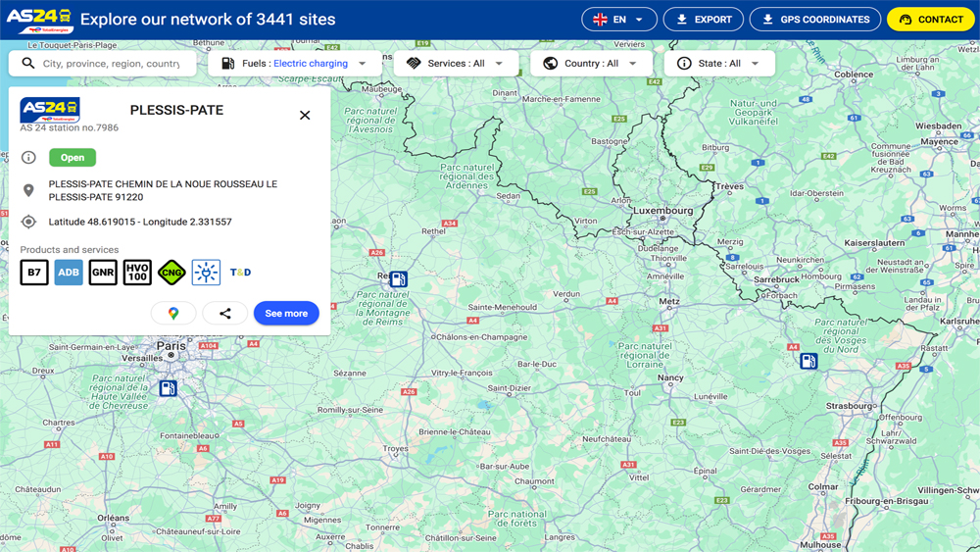
Task: Click the Orléans label on map
Action: coord(113,518)
